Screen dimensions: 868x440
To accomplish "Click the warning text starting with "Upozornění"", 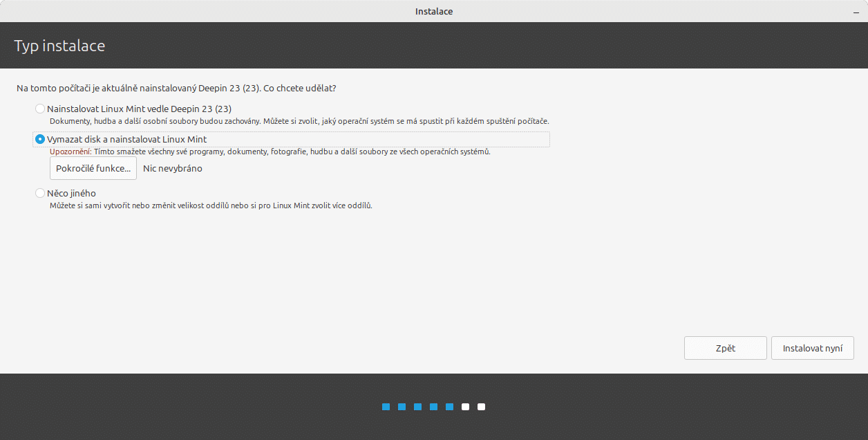I will click(270, 152).
